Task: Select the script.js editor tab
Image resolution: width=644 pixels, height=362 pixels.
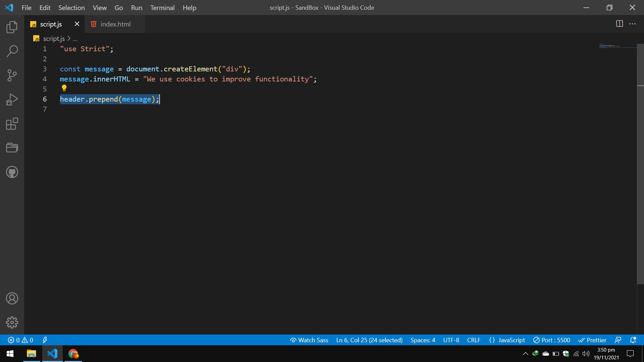Action: (51, 24)
